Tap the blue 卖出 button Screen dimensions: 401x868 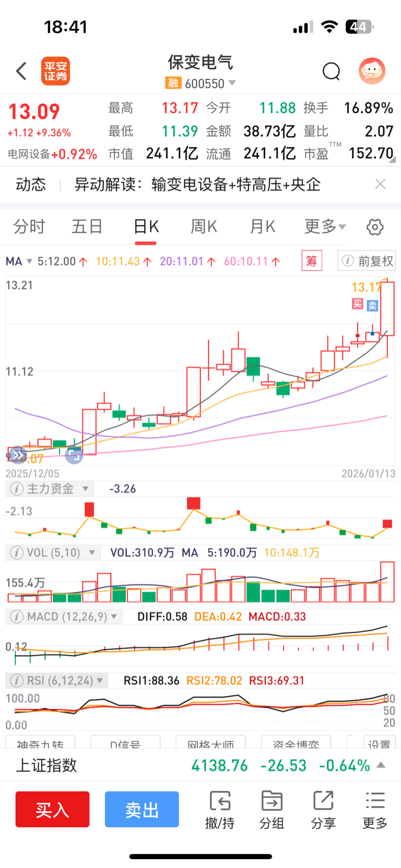coord(141,810)
